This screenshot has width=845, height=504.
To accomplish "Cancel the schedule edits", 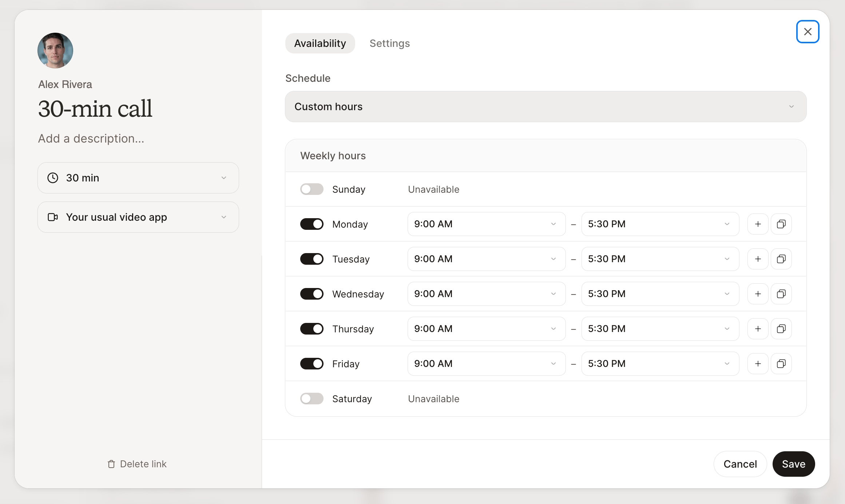I will 740,464.
